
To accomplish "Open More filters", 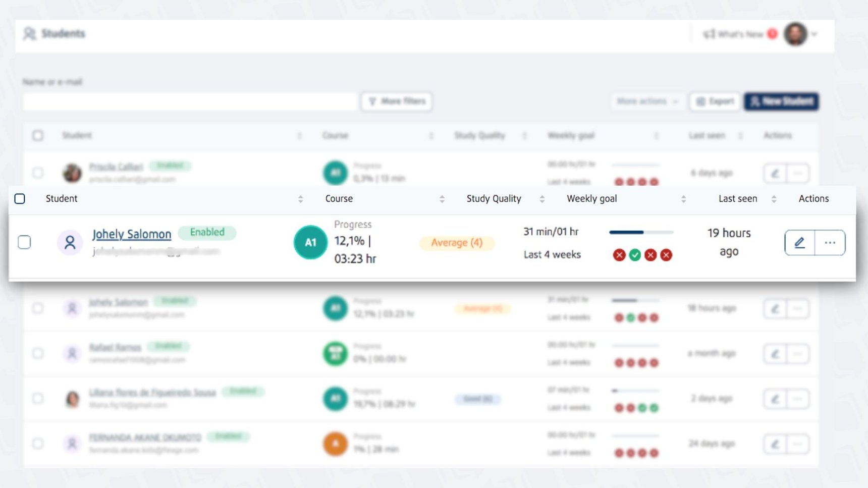I will pos(397,101).
